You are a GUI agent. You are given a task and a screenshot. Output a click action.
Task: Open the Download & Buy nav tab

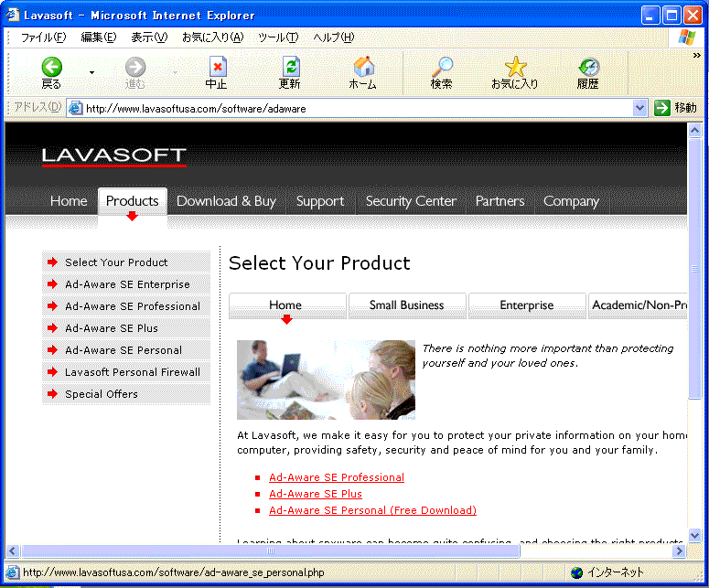pyautogui.click(x=226, y=200)
